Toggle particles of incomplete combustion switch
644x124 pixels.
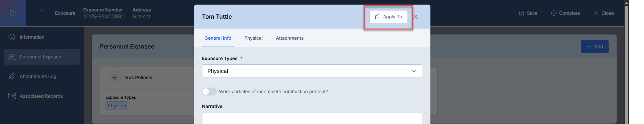pos(209,92)
